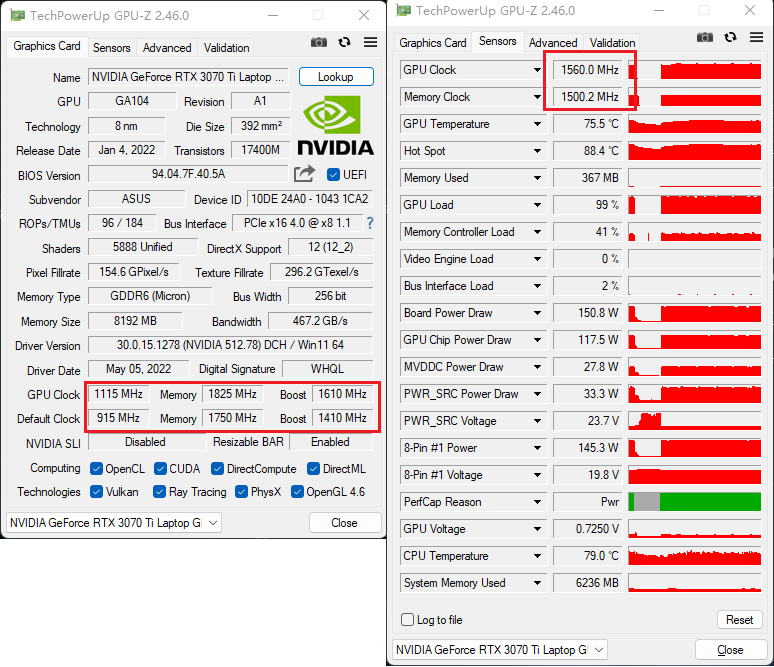Open the GPU Load sensor dropdown
The image size is (774, 667).
[537, 205]
